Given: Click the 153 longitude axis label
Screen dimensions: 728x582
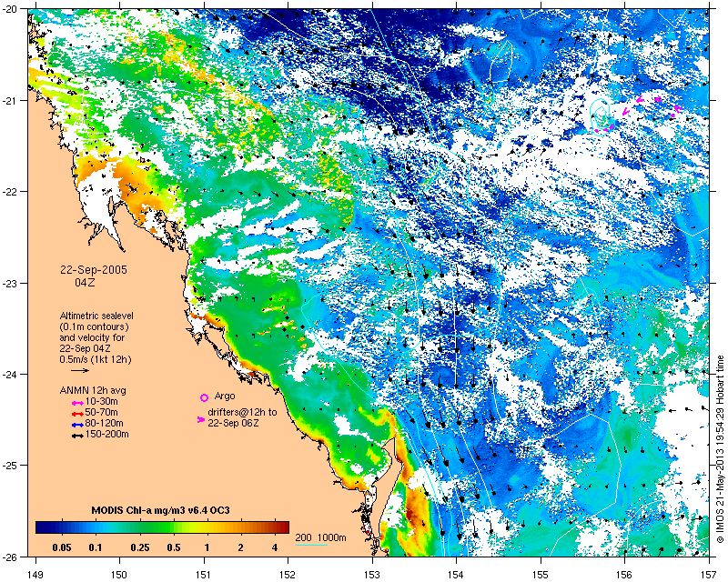Looking at the screenshot, I should [372, 574].
